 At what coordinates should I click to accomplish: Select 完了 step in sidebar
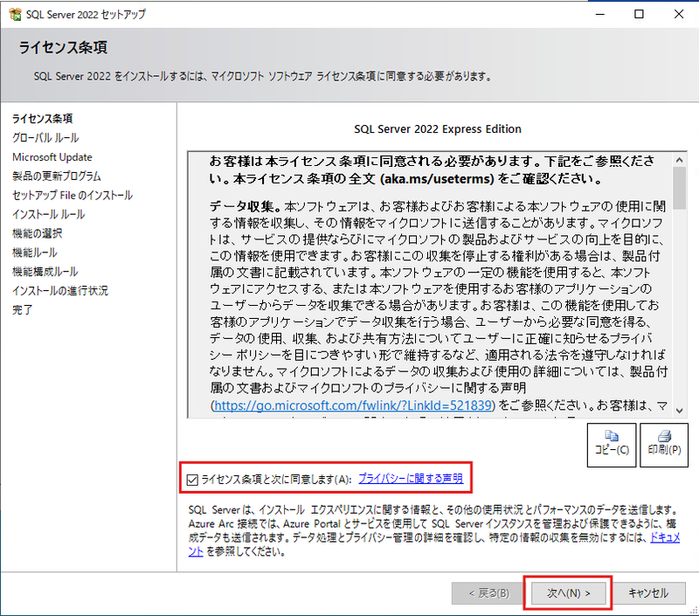[x=23, y=310]
